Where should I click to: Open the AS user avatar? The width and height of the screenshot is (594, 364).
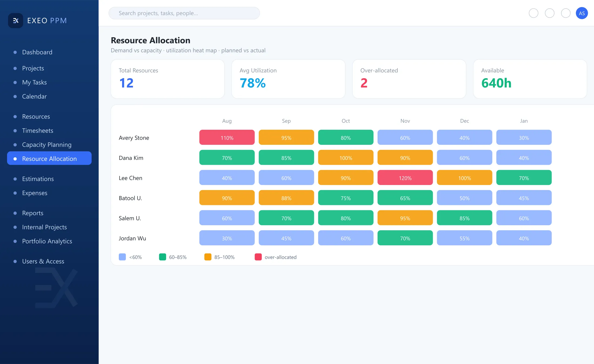[x=582, y=13]
